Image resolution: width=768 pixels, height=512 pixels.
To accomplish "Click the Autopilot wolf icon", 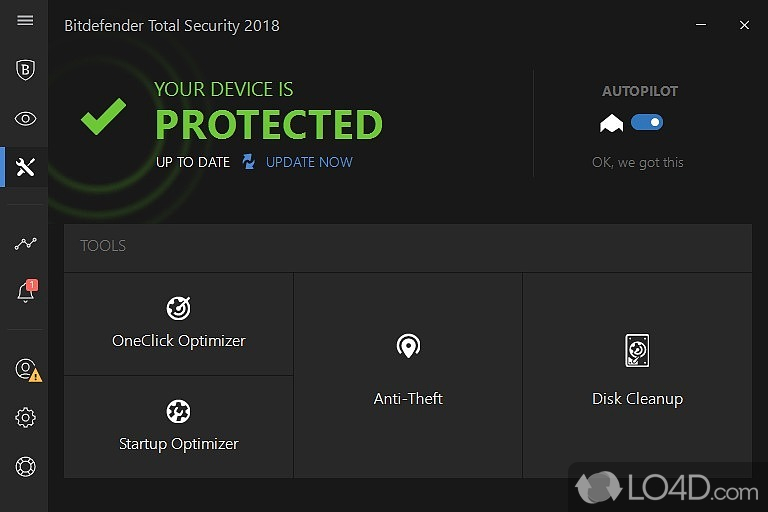I will coord(611,123).
